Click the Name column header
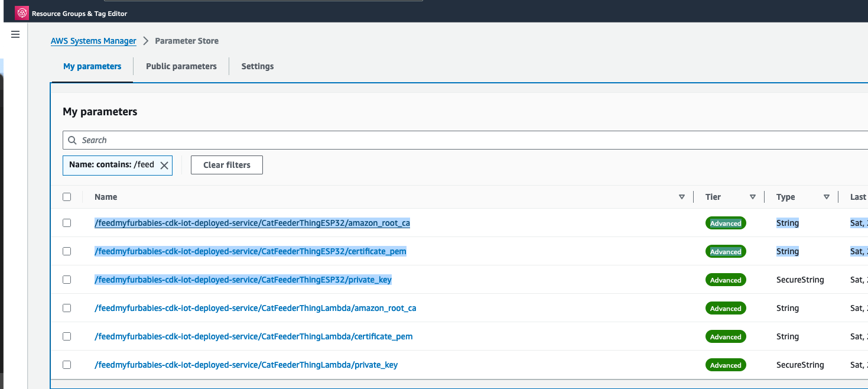 pyautogui.click(x=106, y=197)
